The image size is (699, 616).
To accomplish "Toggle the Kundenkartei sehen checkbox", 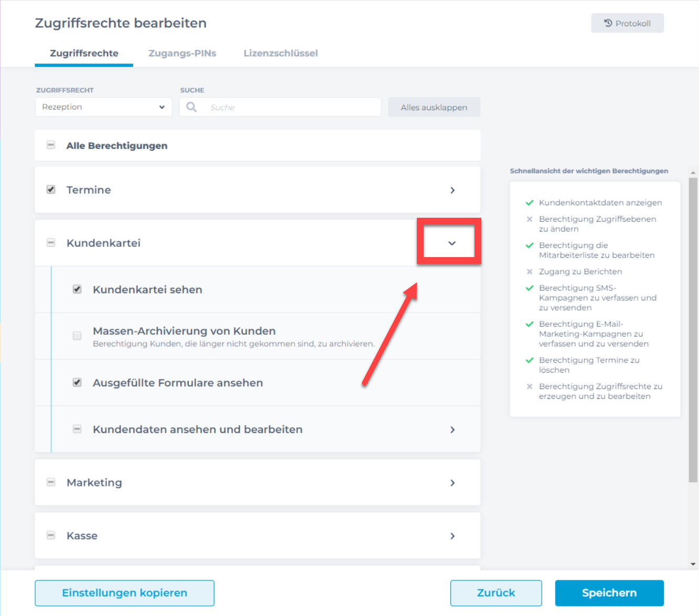I will (x=77, y=289).
